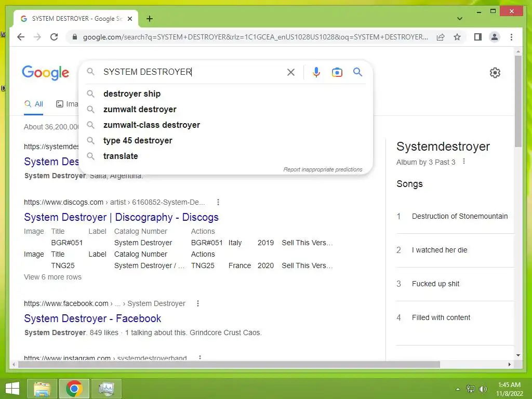Open Chrome side panel
The image size is (532, 399).
[x=478, y=37]
